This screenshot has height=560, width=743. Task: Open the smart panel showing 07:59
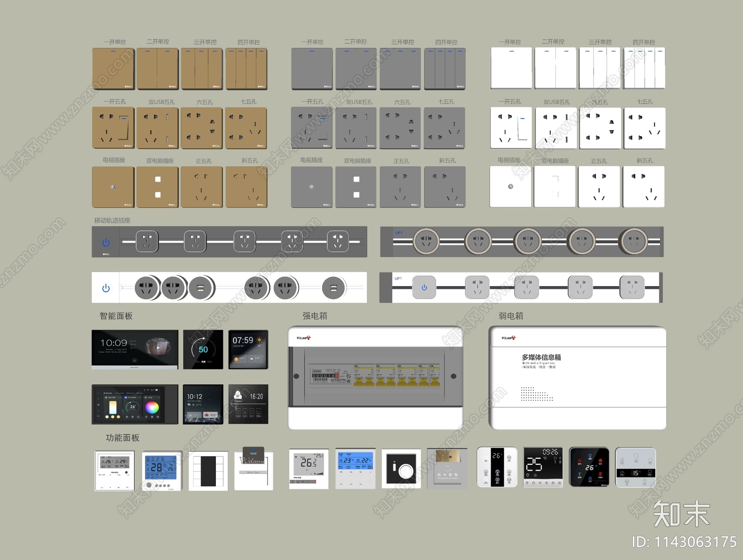248,350
